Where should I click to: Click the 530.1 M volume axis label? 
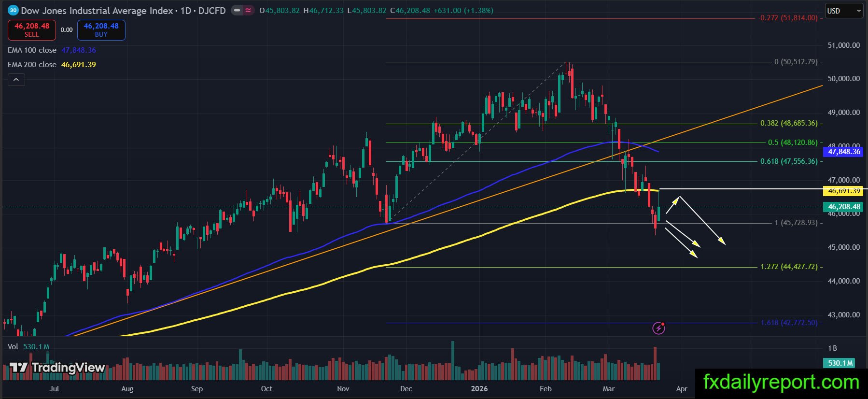point(840,363)
